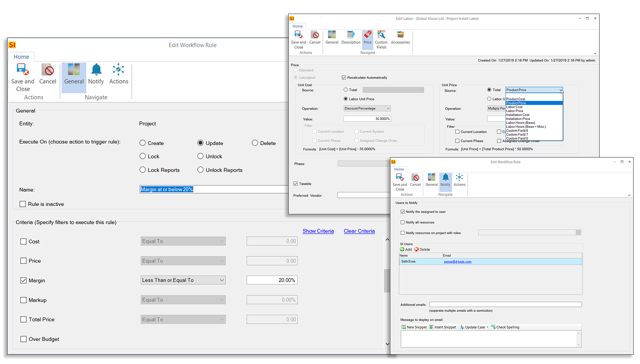The image size is (640, 364).
Task: Click Check Spelling in message toolbar
Action: (505, 327)
